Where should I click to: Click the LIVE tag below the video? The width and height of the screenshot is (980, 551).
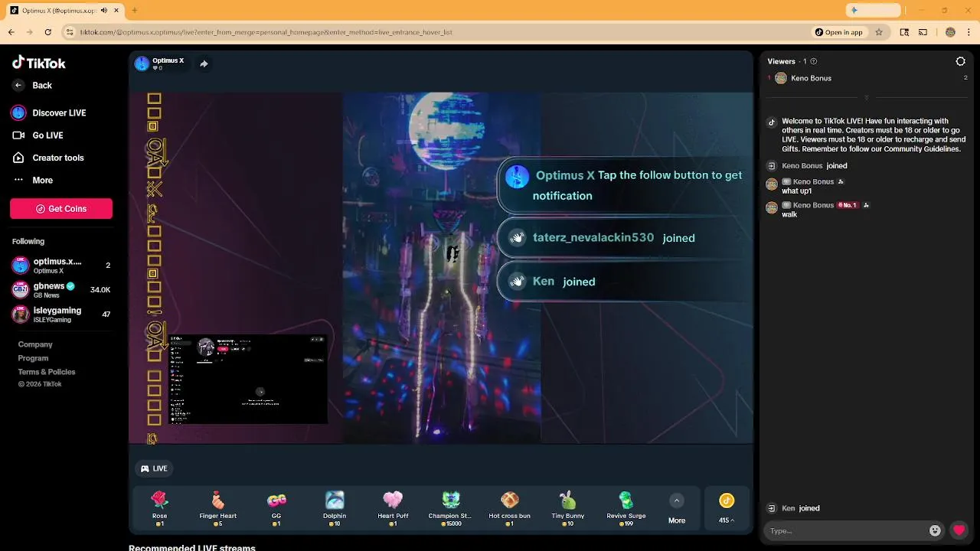tap(154, 468)
